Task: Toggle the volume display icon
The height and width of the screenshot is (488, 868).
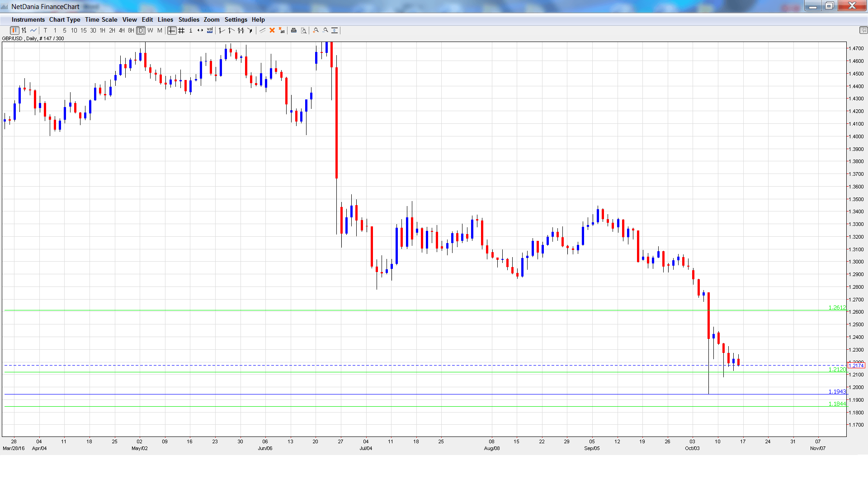Action: coord(210,30)
